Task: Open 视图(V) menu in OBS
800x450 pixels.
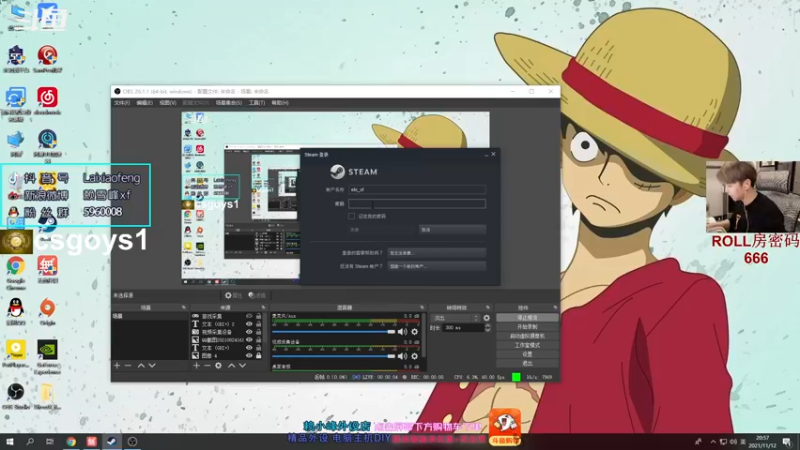Action: tap(168, 103)
